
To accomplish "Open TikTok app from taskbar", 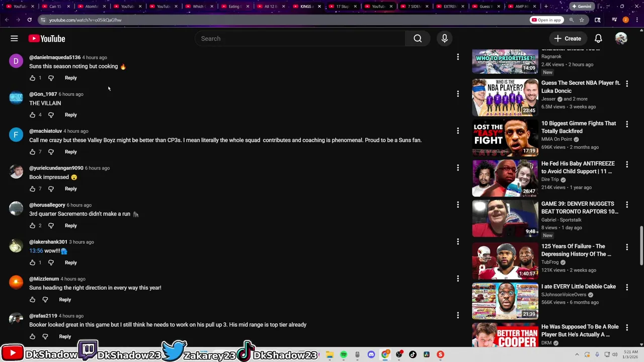I will pos(413,354).
